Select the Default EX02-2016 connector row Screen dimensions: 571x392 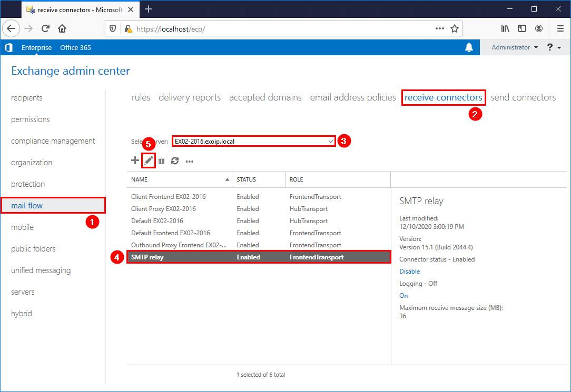click(x=259, y=220)
